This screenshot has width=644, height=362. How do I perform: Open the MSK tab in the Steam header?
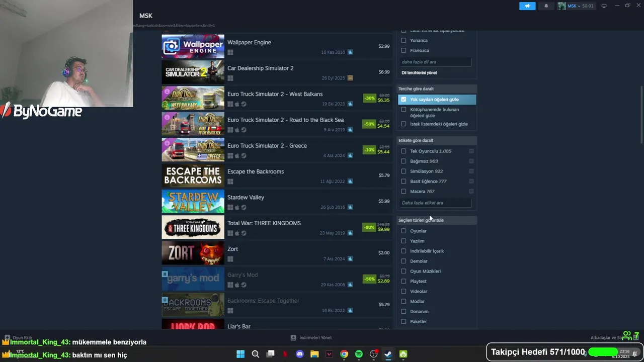click(146, 16)
